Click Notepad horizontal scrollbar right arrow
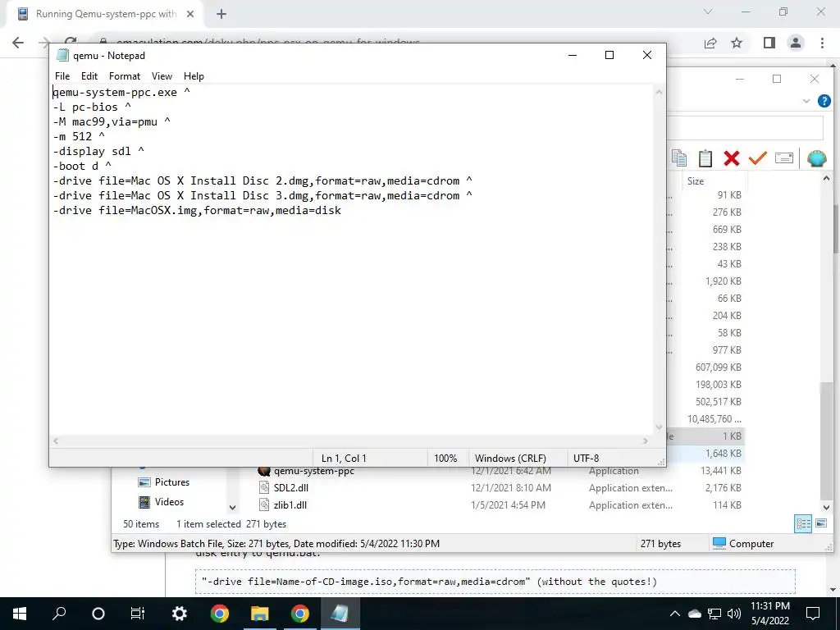This screenshot has width=840, height=630. pyautogui.click(x=646, y=441)
